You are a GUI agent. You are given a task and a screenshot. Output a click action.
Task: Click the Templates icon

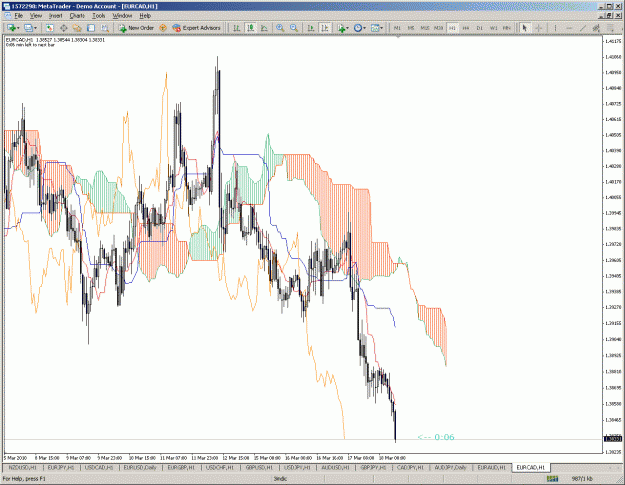(x=375, y=28)
